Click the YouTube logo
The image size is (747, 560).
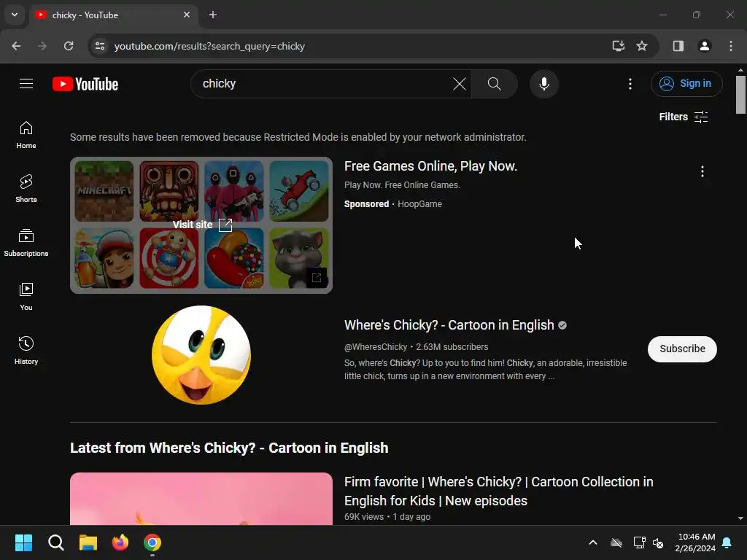[x=85, y=85]
